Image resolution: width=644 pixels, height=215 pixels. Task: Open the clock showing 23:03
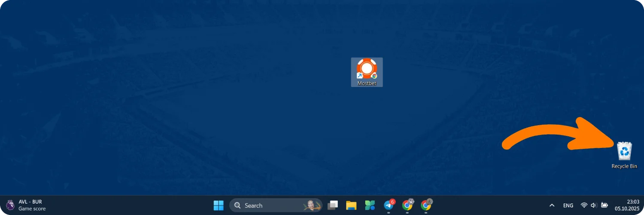633,202
